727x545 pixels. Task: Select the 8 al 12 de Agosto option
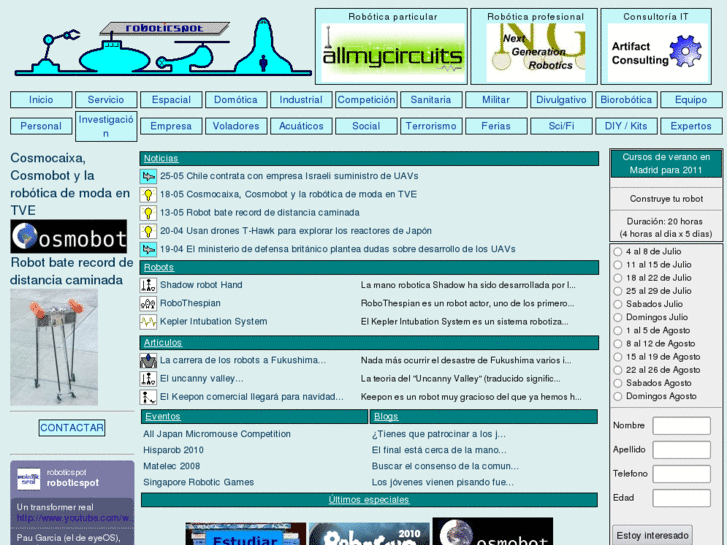618,344
